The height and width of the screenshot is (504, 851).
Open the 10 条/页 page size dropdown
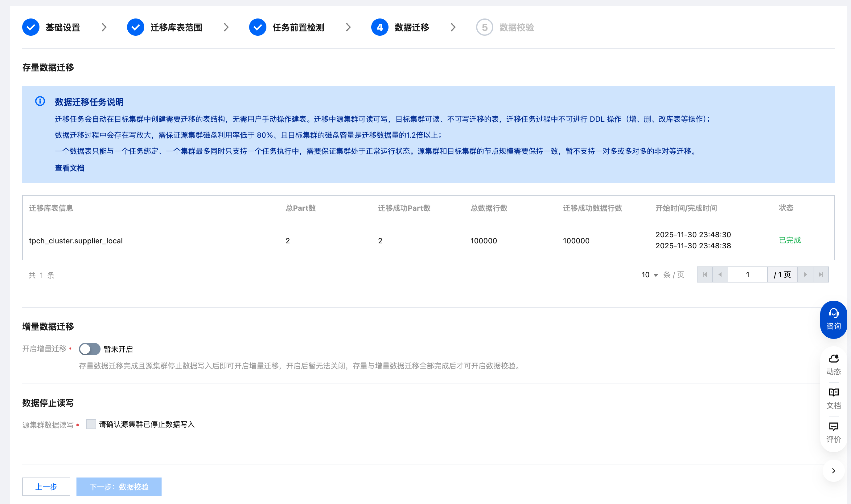tap(649, 275)
